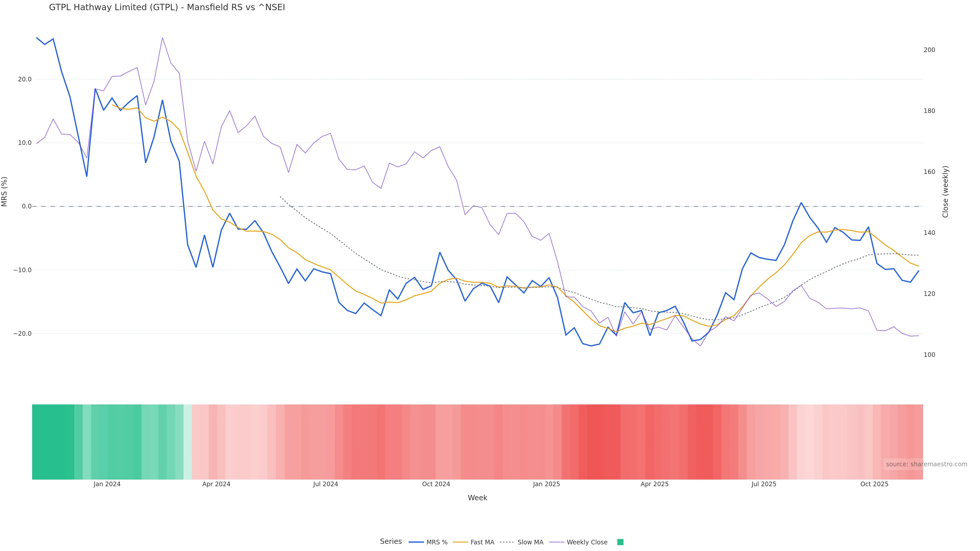Click the 200 tick on Close axis
This screenshot has height=551, width=980.
tap(929, 50)
